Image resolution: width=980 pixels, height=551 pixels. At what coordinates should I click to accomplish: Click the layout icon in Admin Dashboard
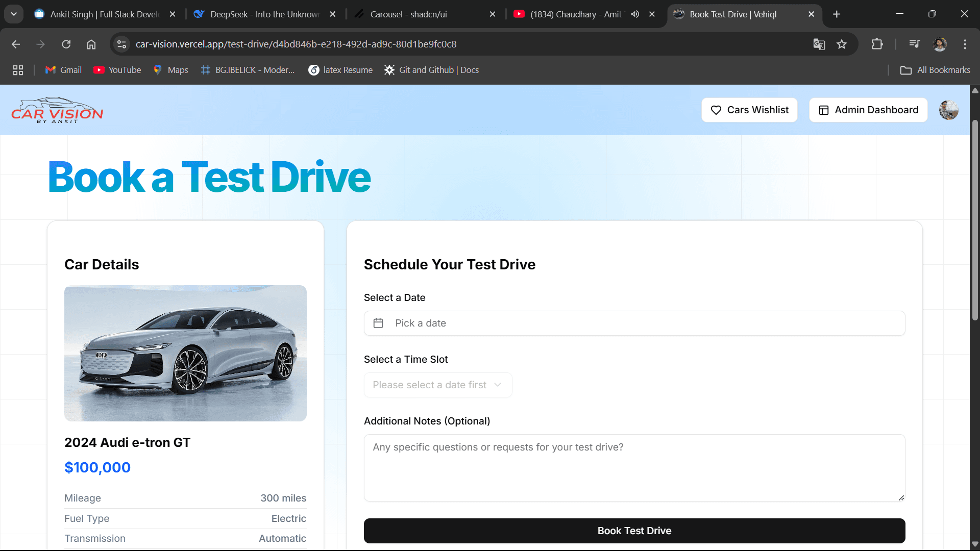tap(824, 110)
